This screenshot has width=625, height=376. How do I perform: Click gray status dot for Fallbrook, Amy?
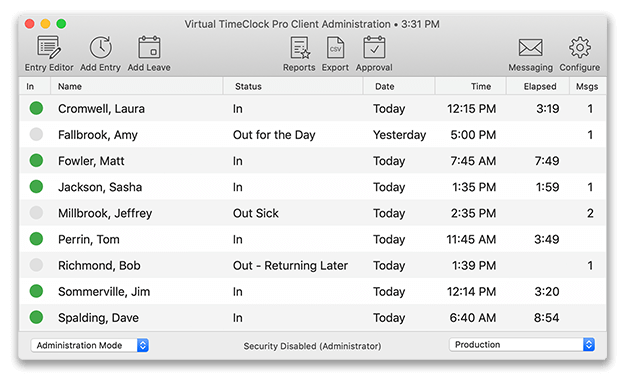[x=36, y=134]
